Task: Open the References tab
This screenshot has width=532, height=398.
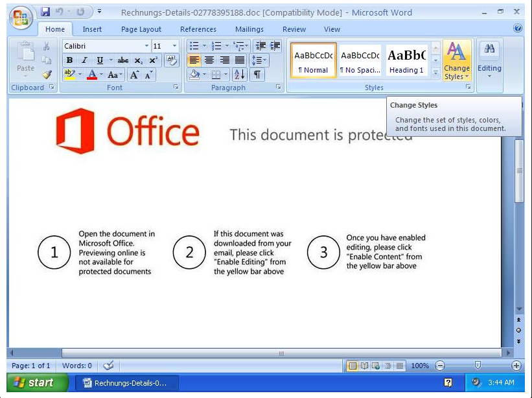Action: click(x=198, y=29)
